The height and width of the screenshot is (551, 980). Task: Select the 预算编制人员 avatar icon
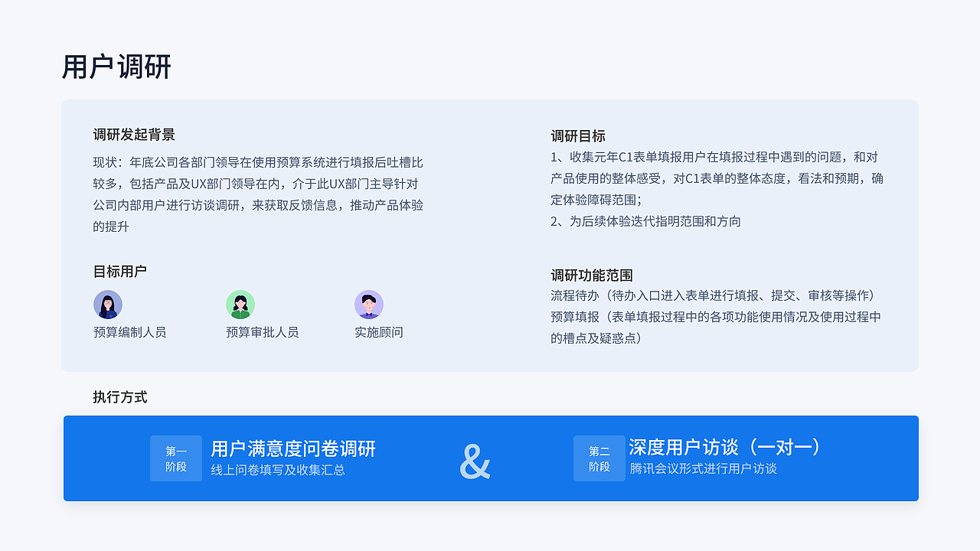tap(108, 304)
